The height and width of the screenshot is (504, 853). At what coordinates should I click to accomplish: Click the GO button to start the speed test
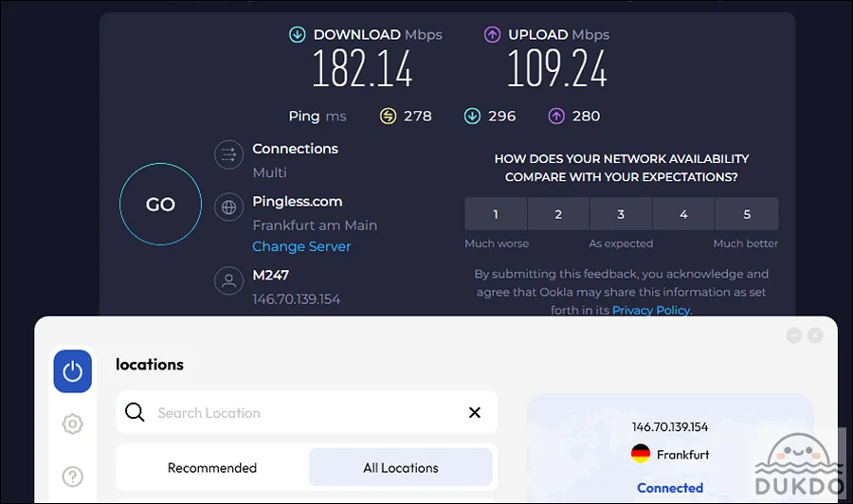[160, 204]
